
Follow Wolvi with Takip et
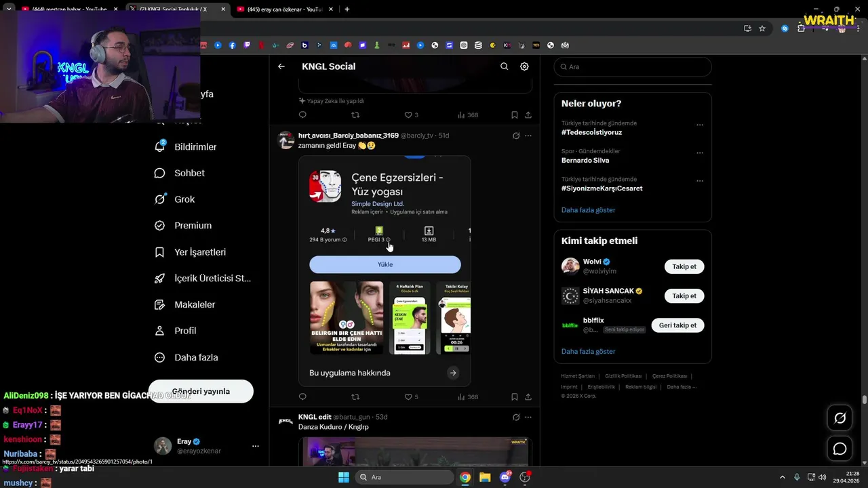(684, 266)
